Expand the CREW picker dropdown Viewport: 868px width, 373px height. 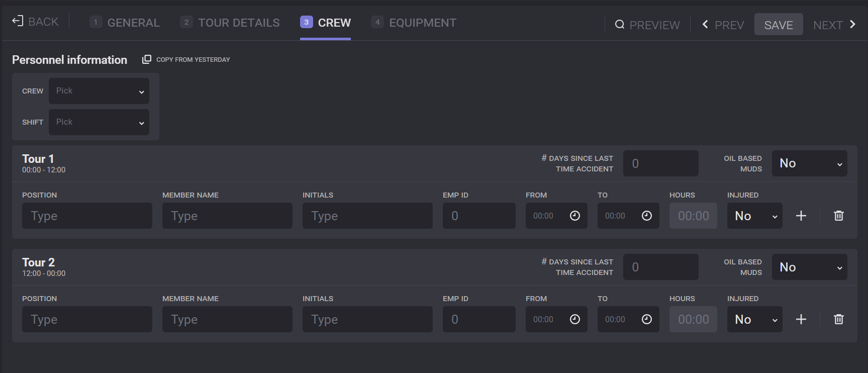(x=99, y=91)
